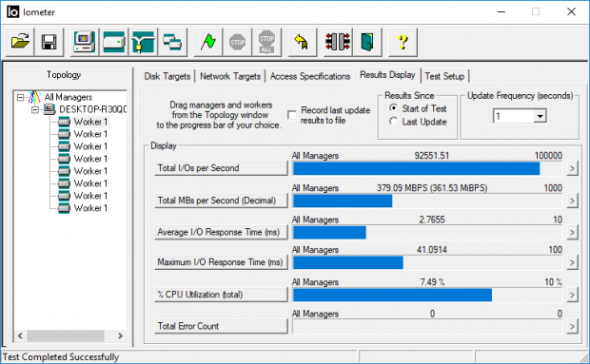This screenshot has height=364, width=590.
Task: Click the Total Error Count button
Action: click(221, 326)
